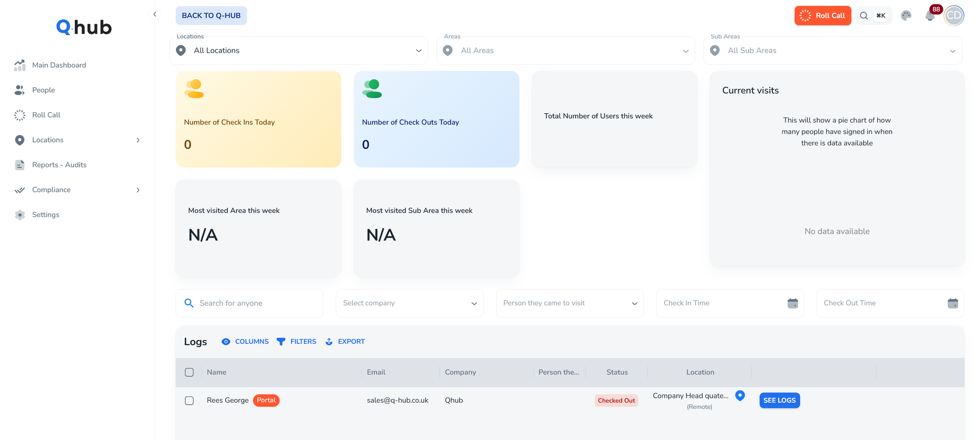The image size is (980, 440).
Task: Open Settings in the sidebar
Action: (77, 215)
